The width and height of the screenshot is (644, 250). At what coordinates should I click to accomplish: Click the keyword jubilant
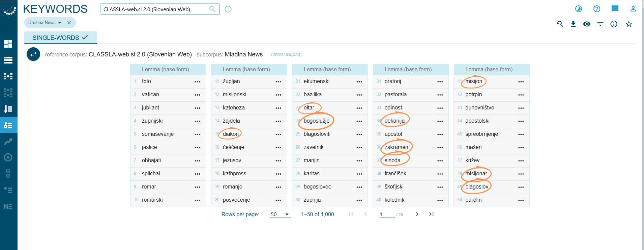click(x=150, y=107)
